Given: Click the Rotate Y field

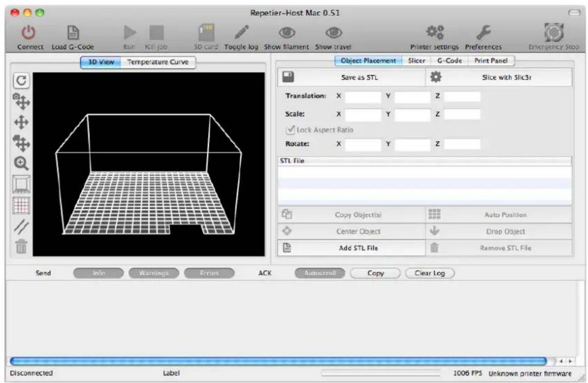Looking at the screenshot, I should [413, 144].
